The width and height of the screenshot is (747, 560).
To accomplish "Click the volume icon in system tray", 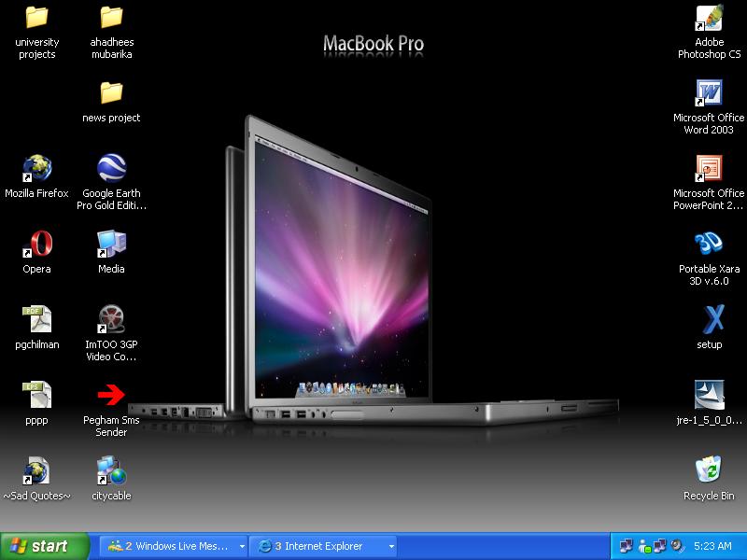I will tap(676, 546).
